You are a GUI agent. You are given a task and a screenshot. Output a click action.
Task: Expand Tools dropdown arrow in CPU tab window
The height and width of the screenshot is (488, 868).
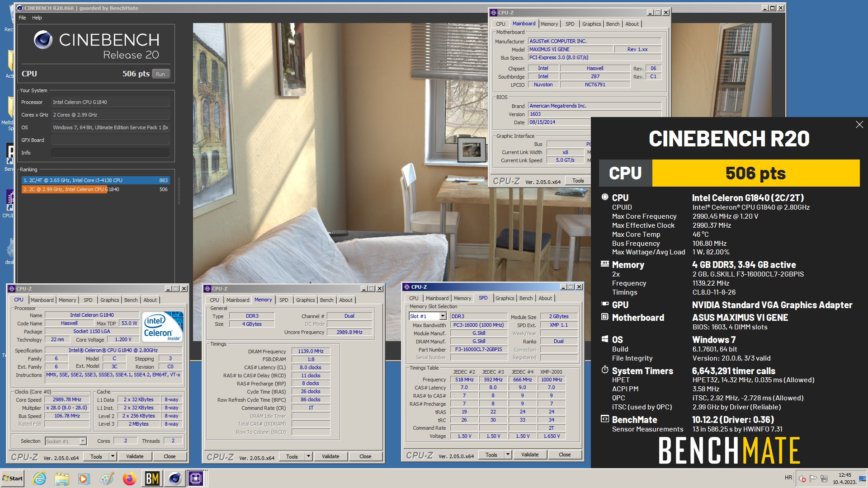(x=113, y=457)
